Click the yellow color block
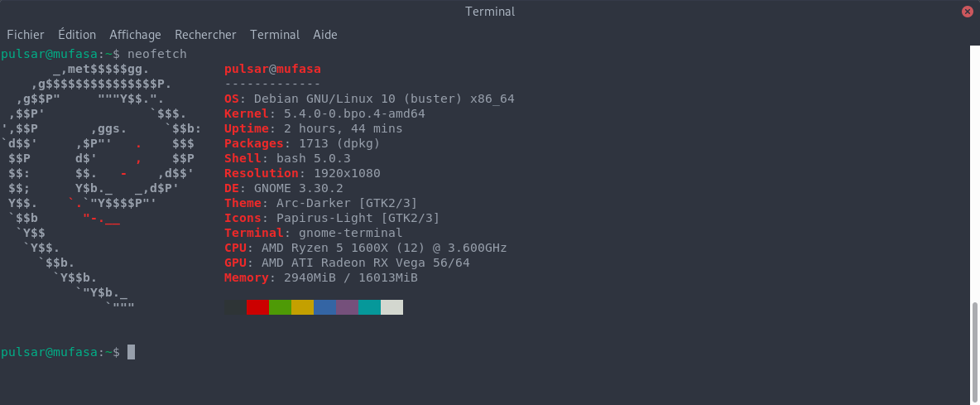This screenshot has height=405, width=980. [302, 307]
